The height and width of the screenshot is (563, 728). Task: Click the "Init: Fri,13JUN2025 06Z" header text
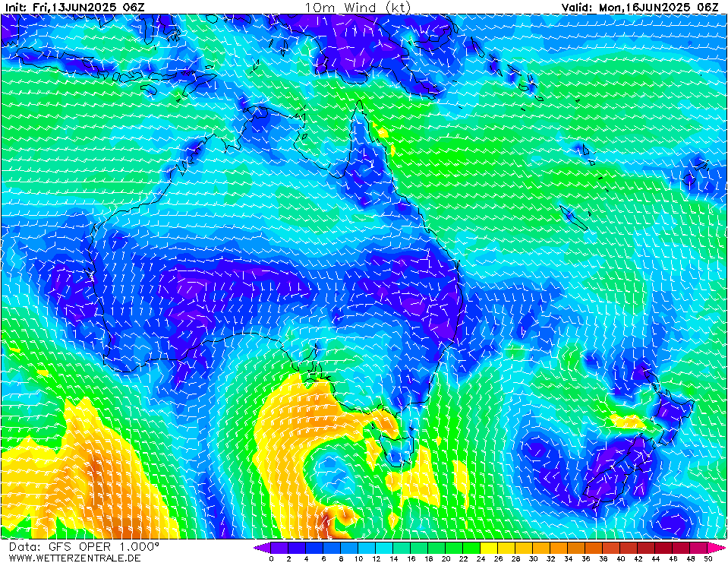[x=75, y=7]
